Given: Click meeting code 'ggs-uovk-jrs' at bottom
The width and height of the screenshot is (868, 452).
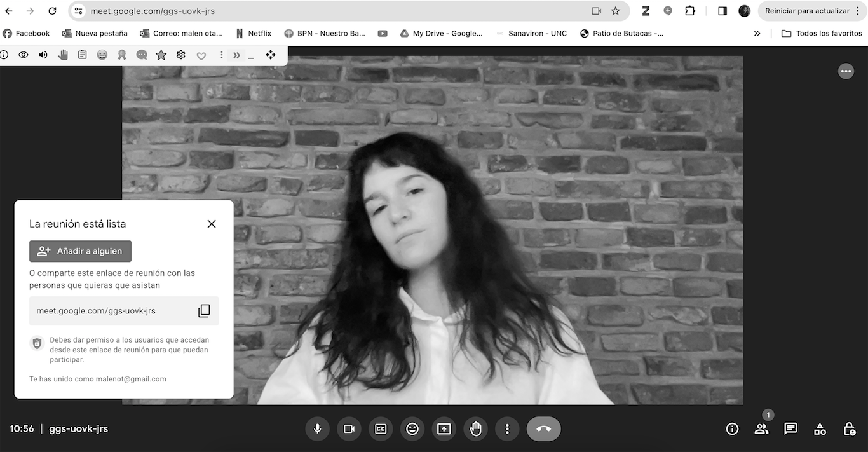Looking at the screenshot, I should (78, 429).
